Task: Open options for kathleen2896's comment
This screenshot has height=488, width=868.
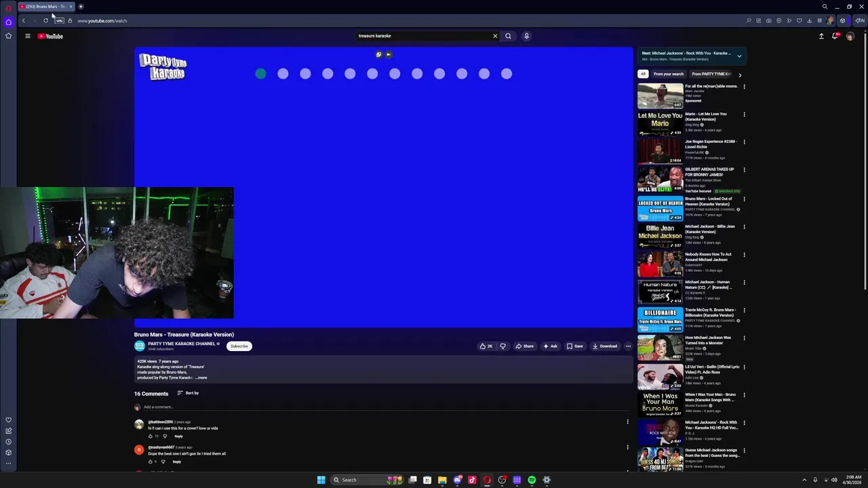Action: click(627, 422)
